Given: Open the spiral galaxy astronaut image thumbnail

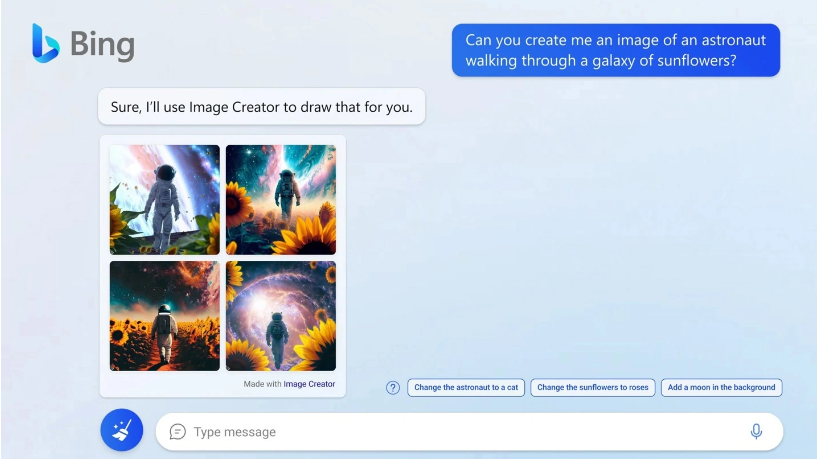Looking at the screenshot, I should (281, 316).
